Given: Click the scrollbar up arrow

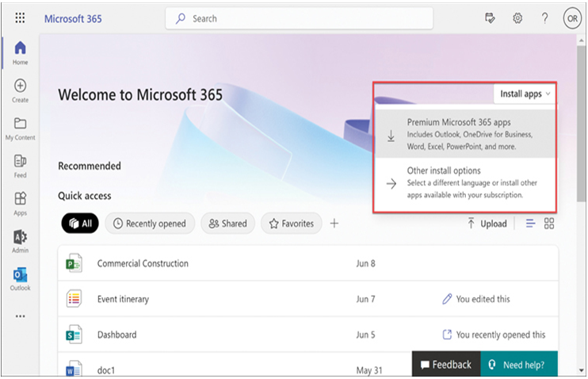Looking at the screenshot, I should tap(581, 40).
